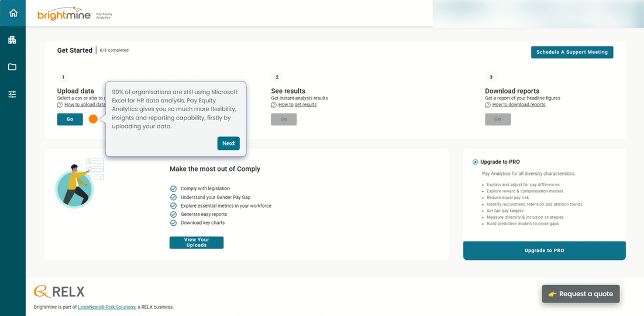Open the folder icon in sidebar
The height and width of the screenshot is (316, 644).
[x=12, y=67]
